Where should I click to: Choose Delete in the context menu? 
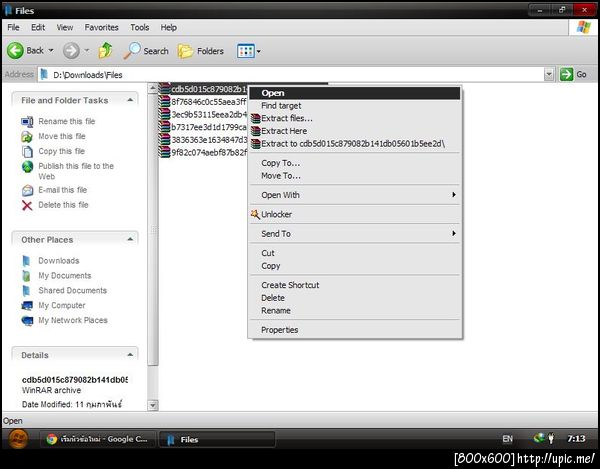355,298
